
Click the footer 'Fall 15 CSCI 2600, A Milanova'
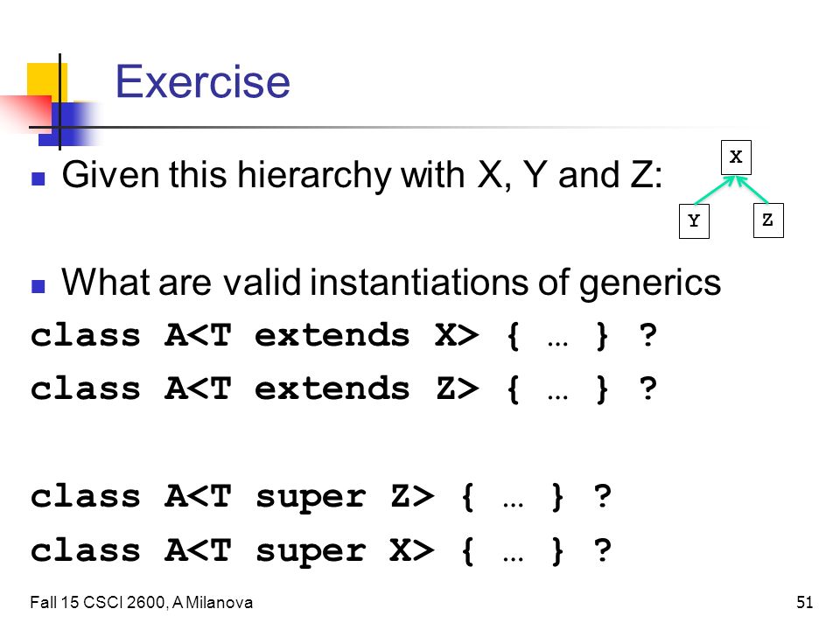point(142,603)
